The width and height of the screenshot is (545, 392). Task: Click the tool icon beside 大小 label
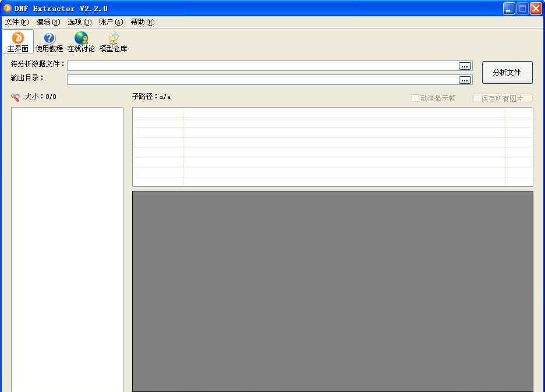click(x=16, y=97)
